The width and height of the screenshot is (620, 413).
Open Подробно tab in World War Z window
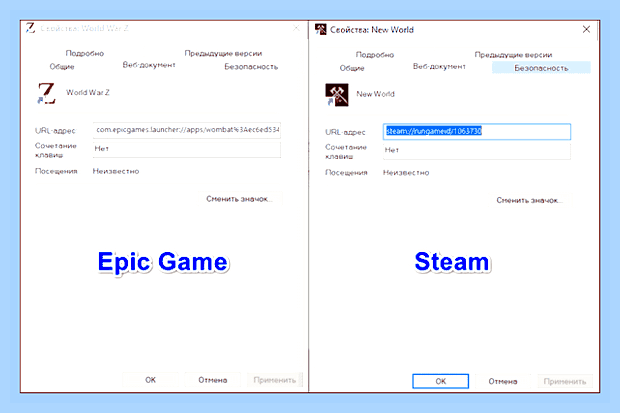point(85,53)
